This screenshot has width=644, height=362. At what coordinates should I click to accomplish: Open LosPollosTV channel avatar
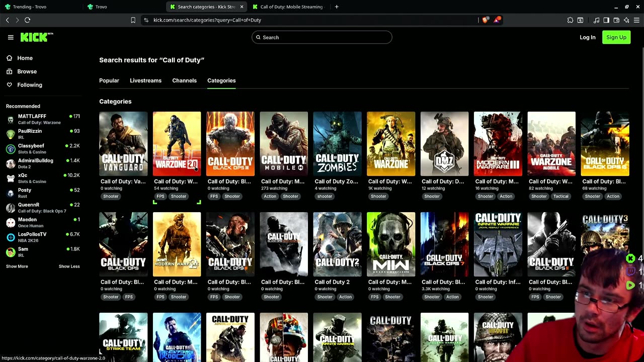pyautogui.click(x=11, y=237)
